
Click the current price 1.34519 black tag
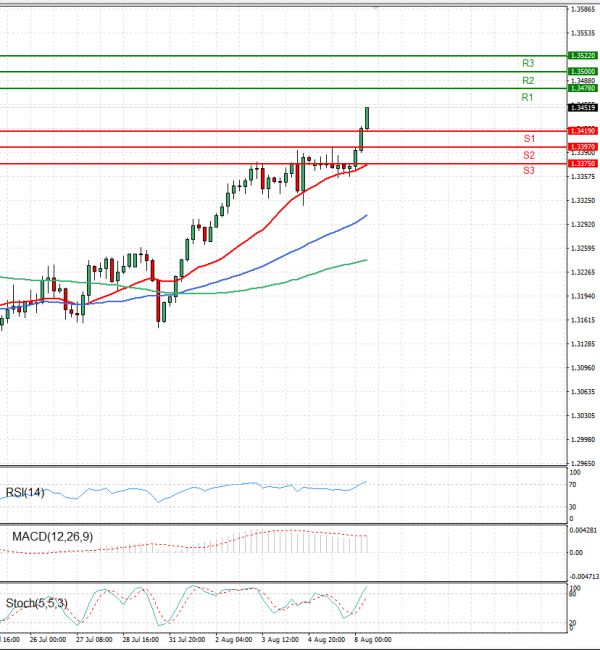[582, 107]
